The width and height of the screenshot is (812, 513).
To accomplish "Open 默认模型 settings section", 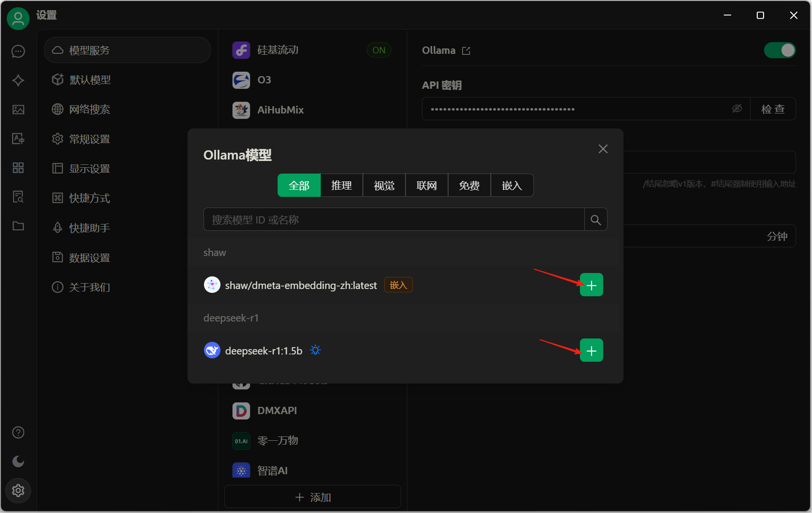I will click(x=127, y=80).
